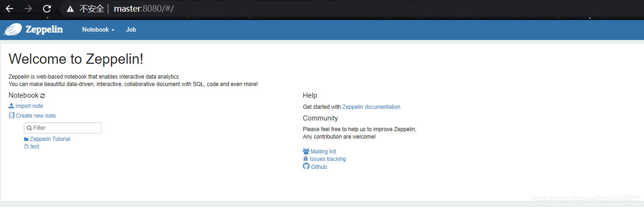644x207 pixels.
Task: Click the Zeppelin logo icon
Action: pos(13,29)
